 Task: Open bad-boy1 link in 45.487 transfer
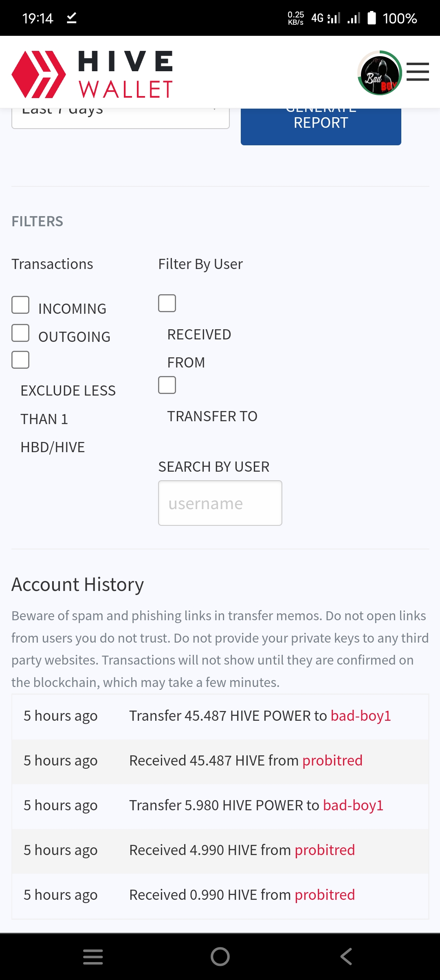[x=361, y=716]
